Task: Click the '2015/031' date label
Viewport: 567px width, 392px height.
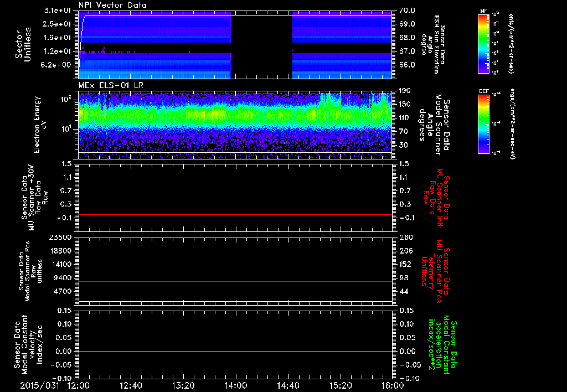Action: click(39, 385)
